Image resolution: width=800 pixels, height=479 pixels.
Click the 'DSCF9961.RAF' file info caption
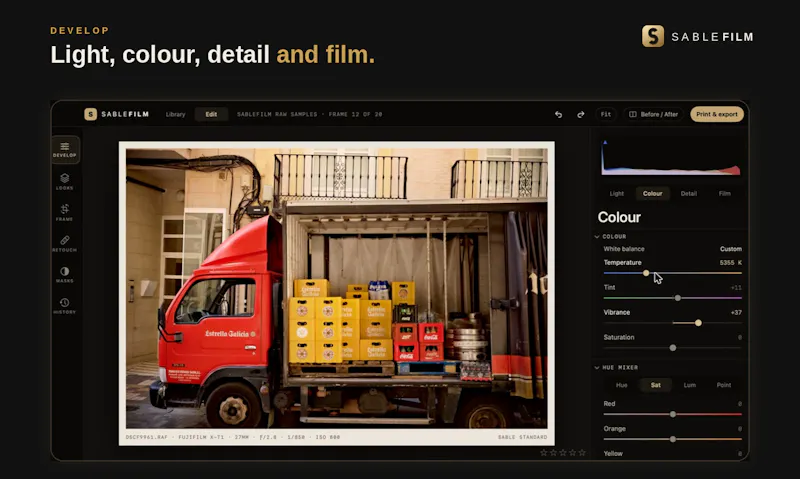[x=146, y=437]
